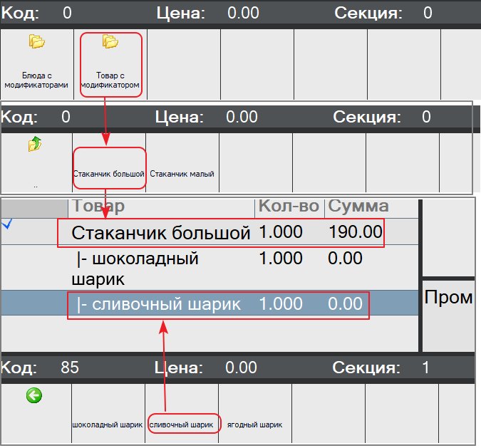Go up one level via folder-arrow icon
Viewport: 481px width, 448px height.
coord(35,144)
